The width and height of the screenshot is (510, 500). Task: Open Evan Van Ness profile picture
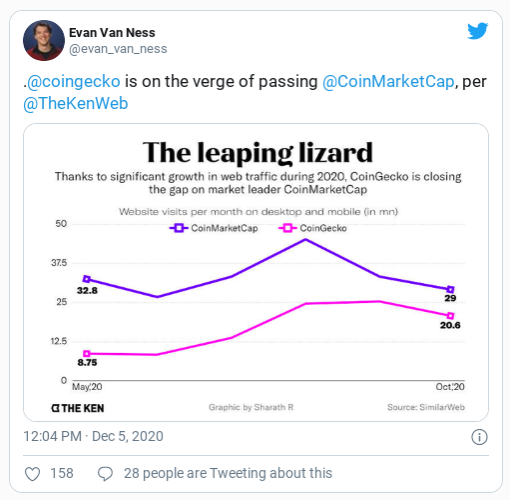click(44, 40)
